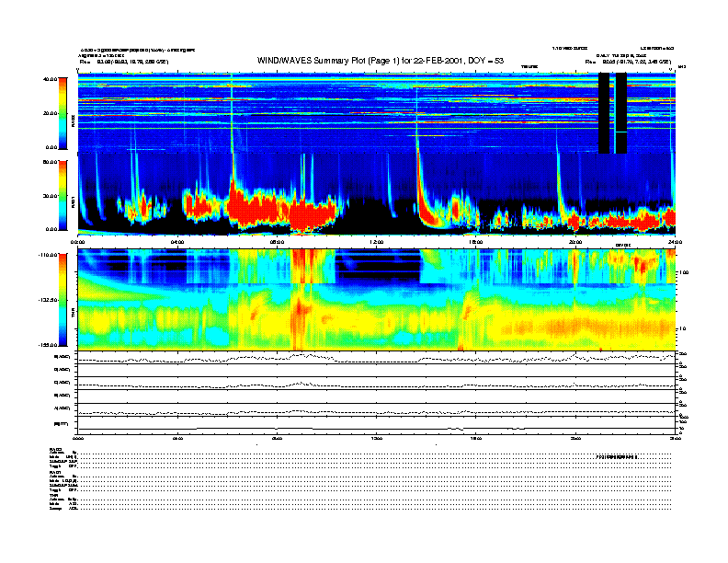Click the vertical RAD1 axis label
728x563 pixels.
click(73, 201)
